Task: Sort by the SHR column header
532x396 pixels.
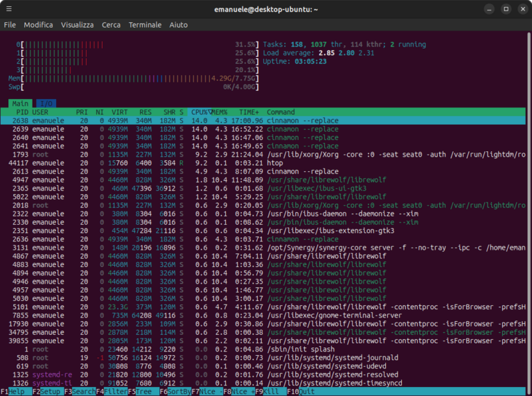Action: pyautogui.click(x=169, y=112)
